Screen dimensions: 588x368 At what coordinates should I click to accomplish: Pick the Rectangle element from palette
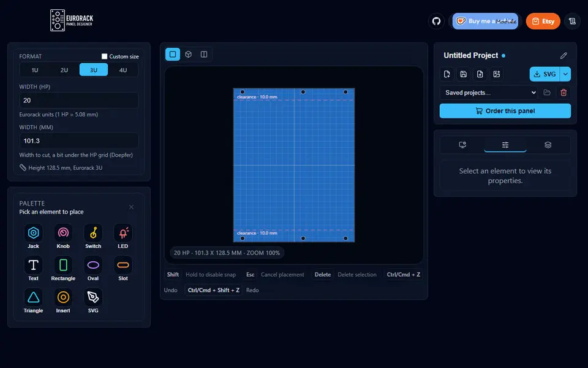point(63,269)
